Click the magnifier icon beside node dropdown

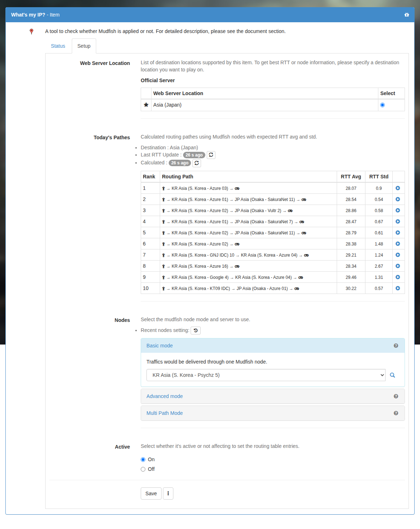(x=392, y=375)
